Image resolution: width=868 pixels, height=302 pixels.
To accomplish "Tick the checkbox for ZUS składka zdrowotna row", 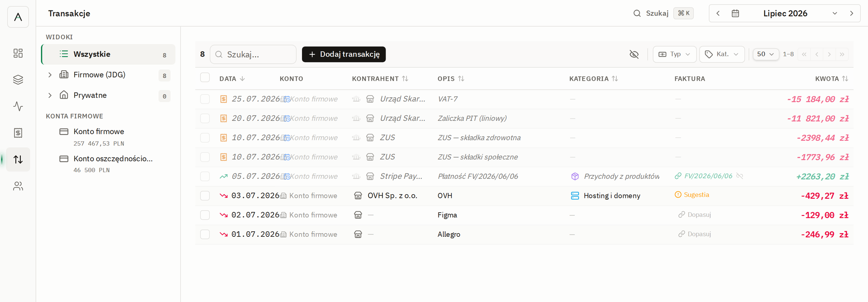I will (x=205, y=138).
